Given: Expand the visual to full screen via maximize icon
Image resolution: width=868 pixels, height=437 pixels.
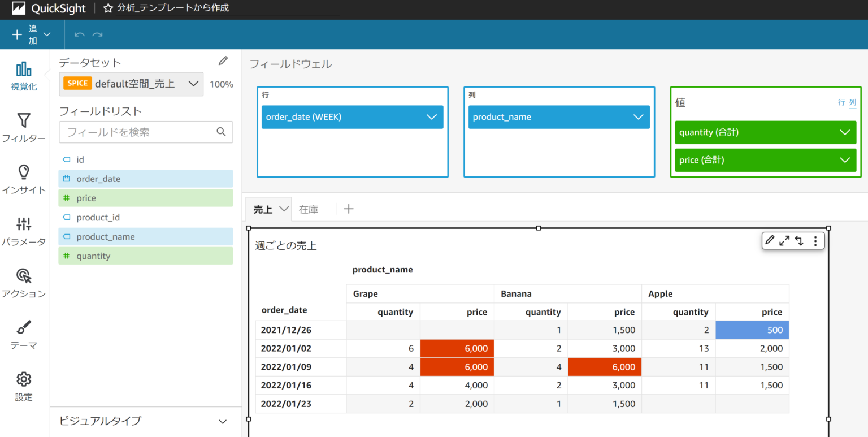Looking at the screenshot, I should coord(784,240).
